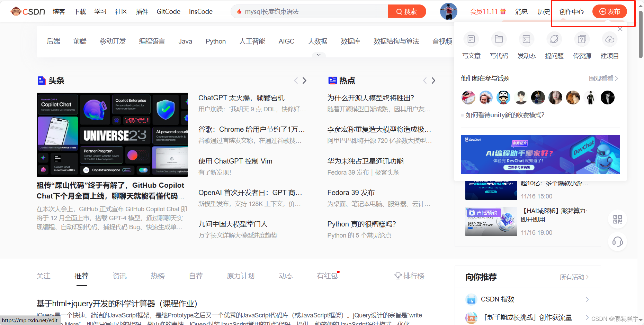Go to the previous 头条 page arrow
The image size is (644, 325).
(296, 81)
